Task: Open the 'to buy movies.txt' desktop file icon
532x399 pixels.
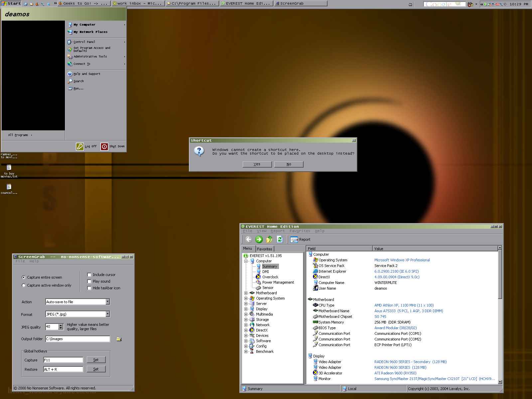Action: (9, 168)
